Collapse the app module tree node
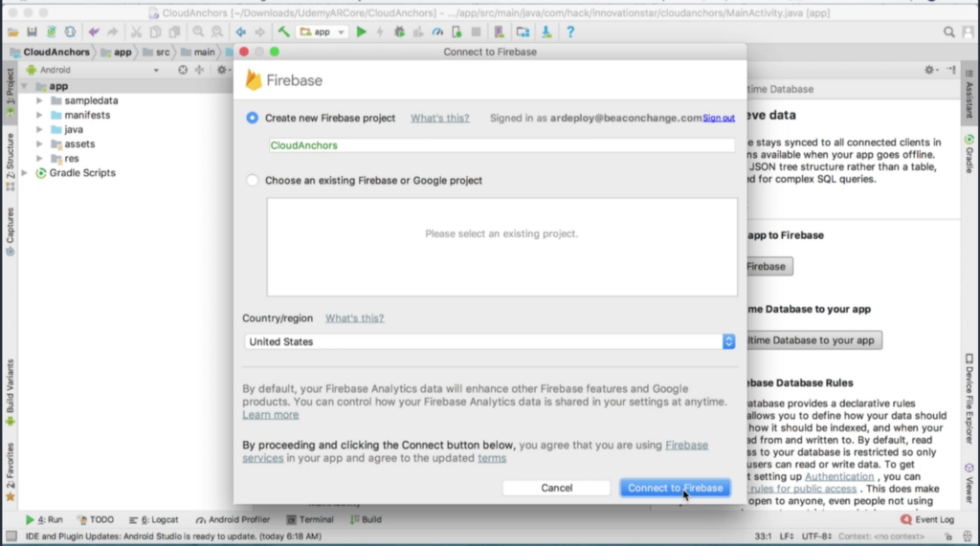 pyautogui.click(x=24, y=86)
